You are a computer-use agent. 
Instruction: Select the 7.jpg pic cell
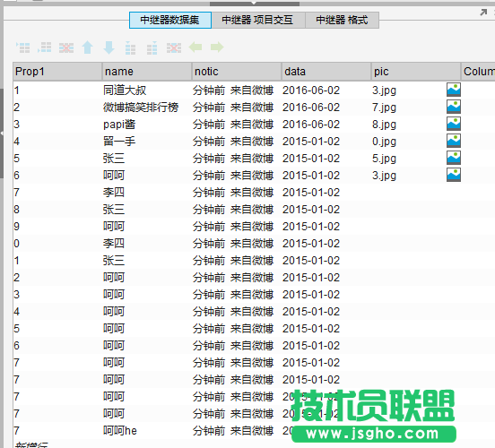coord(408,108)
